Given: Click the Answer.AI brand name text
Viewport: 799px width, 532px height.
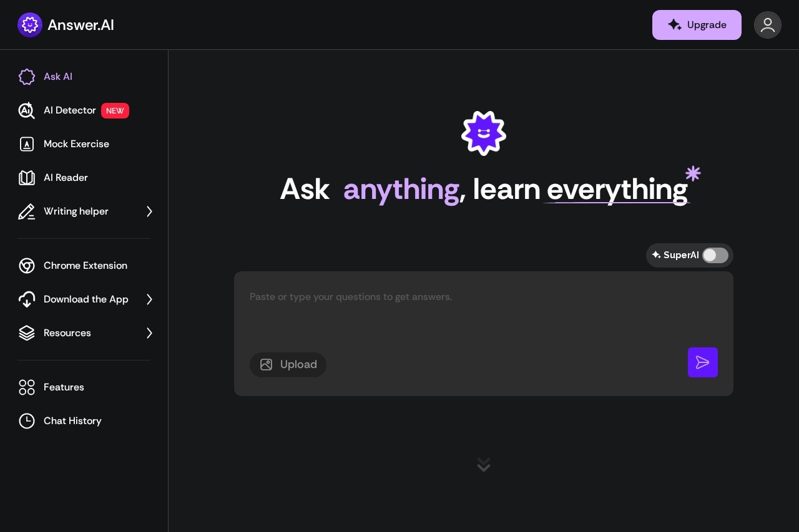Looking at the screenshot, I should [x=81, y=25].
